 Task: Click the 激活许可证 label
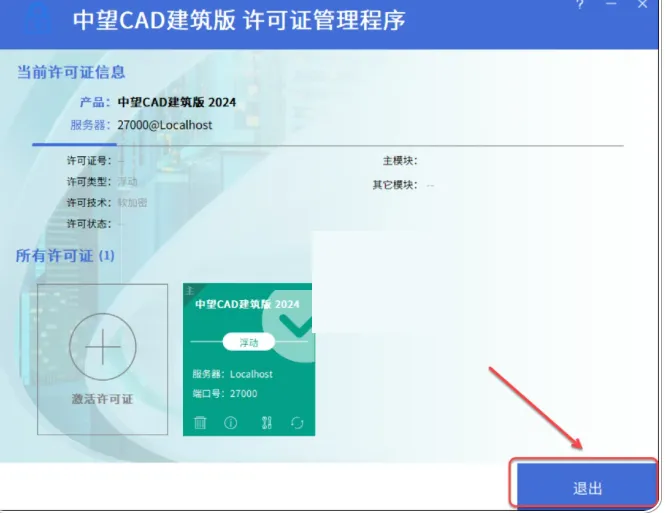coord(102,399)
